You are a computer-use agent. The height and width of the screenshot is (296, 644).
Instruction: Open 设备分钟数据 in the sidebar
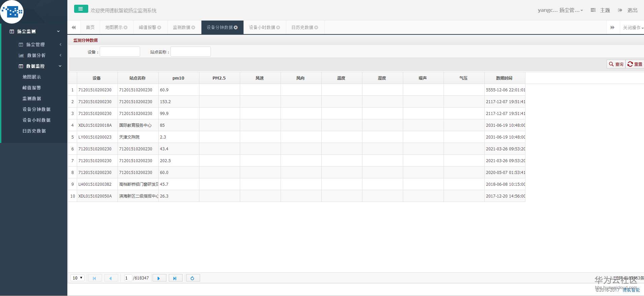coord(36,109)
